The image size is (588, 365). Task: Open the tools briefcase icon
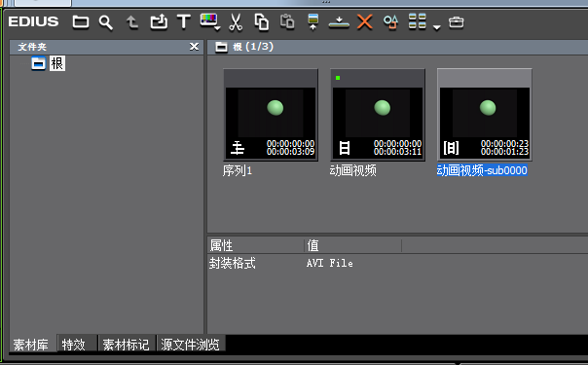456,22
